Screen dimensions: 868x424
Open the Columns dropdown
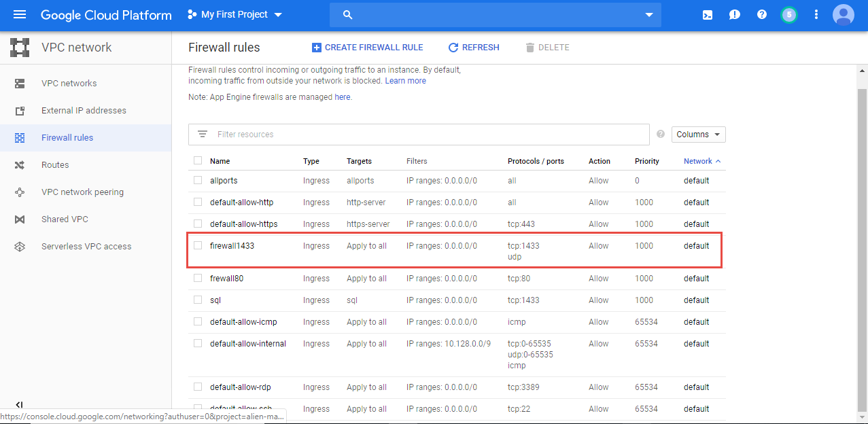[698, 134]
